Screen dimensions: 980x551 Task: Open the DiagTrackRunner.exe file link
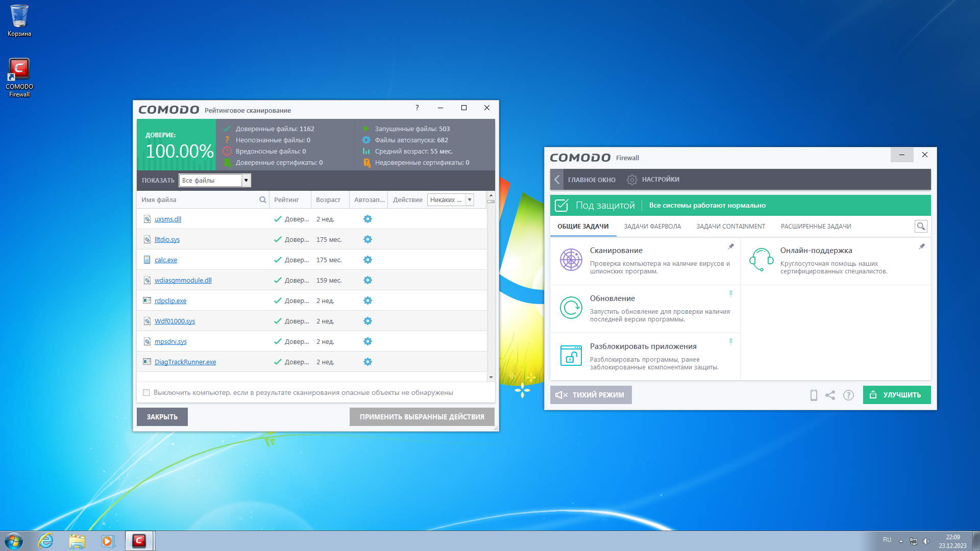click(185, 362)
